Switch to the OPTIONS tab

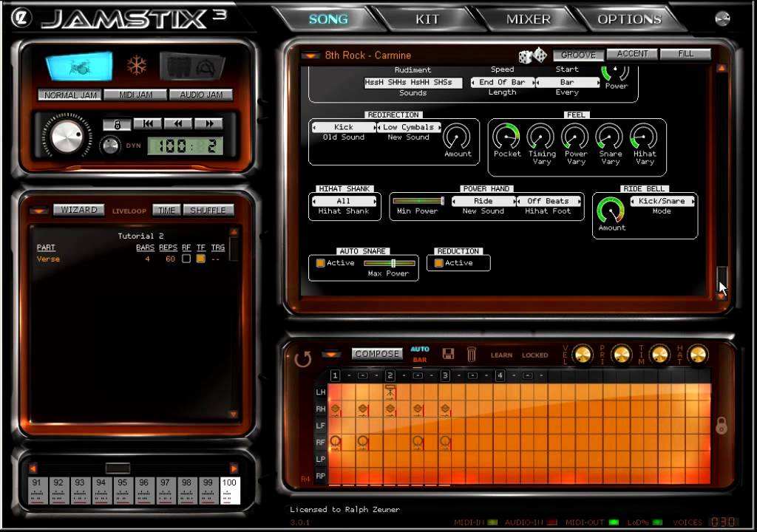pyautogui.click(x=630, y=19)
